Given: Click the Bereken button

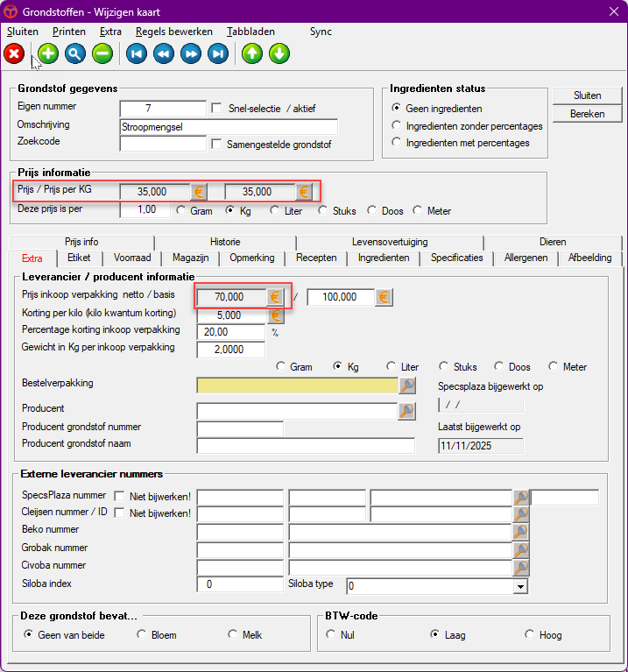Looking at the screenshot, I should point(588,114).
